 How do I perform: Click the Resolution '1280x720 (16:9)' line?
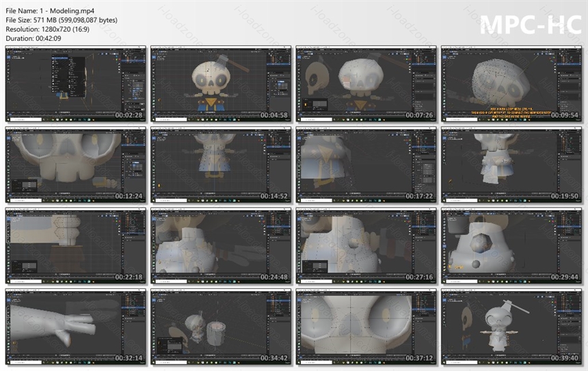(x=48, y=29)
